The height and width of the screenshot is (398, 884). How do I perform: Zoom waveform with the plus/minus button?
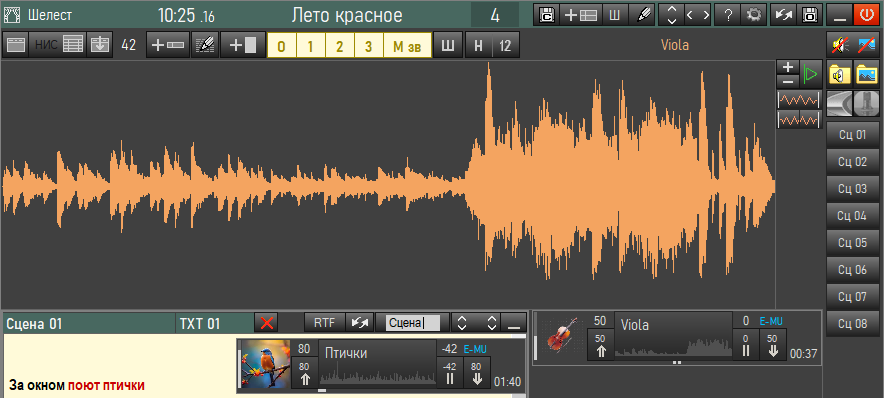(x=788, y=74)
